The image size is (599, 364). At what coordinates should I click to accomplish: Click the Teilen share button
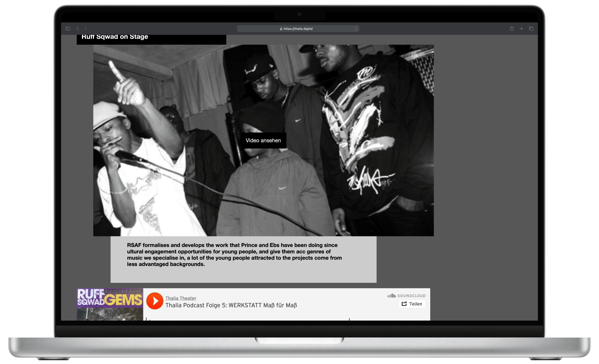[412, 304]
